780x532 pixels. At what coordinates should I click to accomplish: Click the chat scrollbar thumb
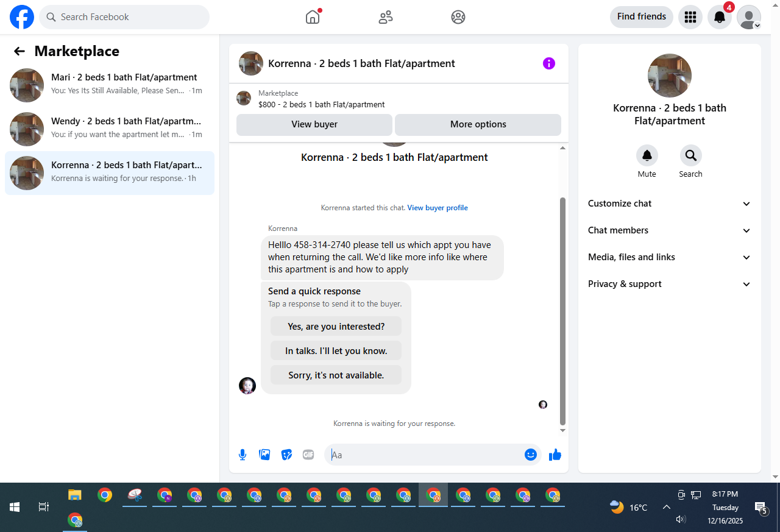pyautogui.click(x=563, y=311)
